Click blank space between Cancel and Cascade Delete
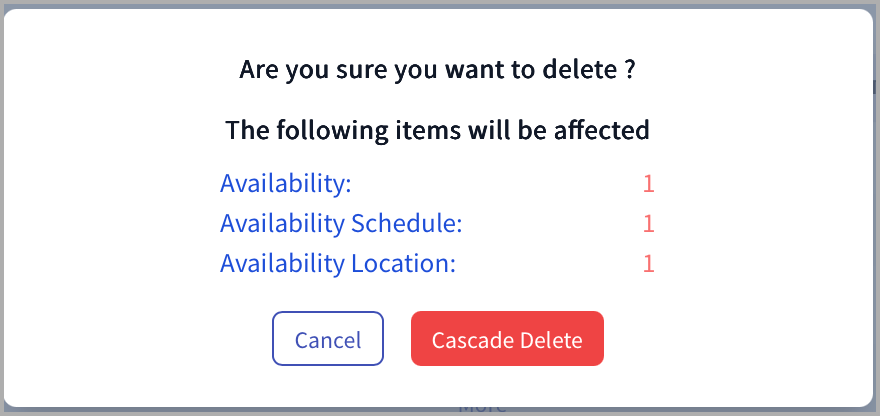The image size is (880, 416). click(x=397, y=339)
